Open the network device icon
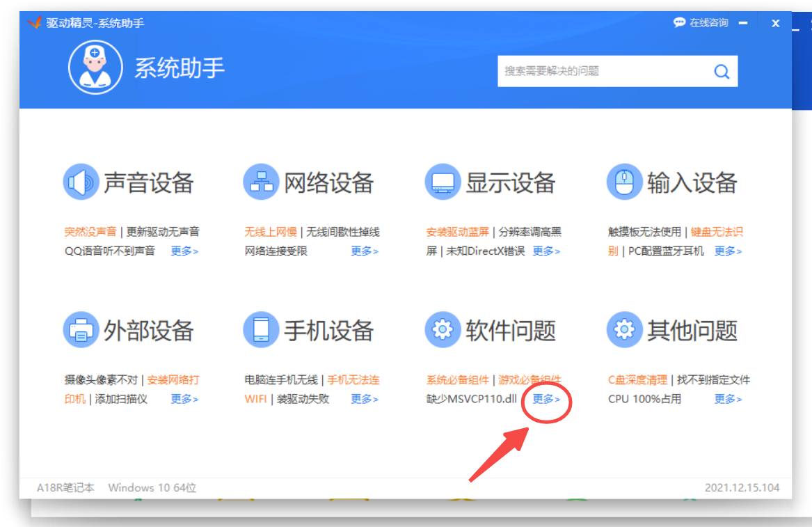Image resolution: width=812 pixels, height=527 pixels. click(x=261, y=183)
